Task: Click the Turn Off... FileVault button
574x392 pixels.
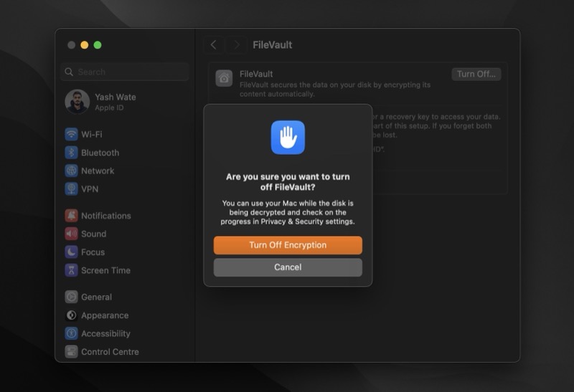Action: [476, 75]
